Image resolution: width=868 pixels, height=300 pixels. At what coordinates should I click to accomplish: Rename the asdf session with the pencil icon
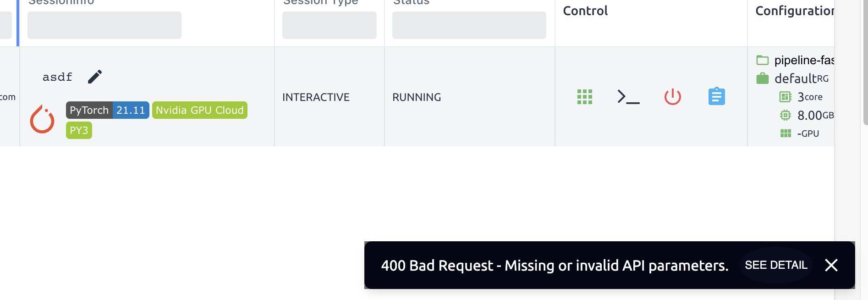point(95,76)
